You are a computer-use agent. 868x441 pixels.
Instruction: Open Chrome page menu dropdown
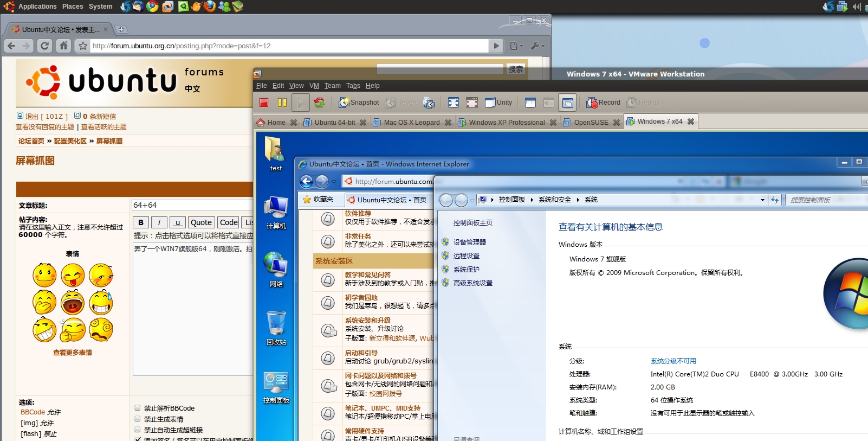click(x=516, y=46)
